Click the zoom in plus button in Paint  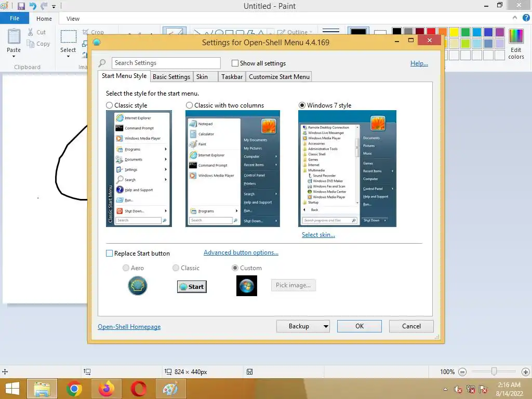point(526,372)
